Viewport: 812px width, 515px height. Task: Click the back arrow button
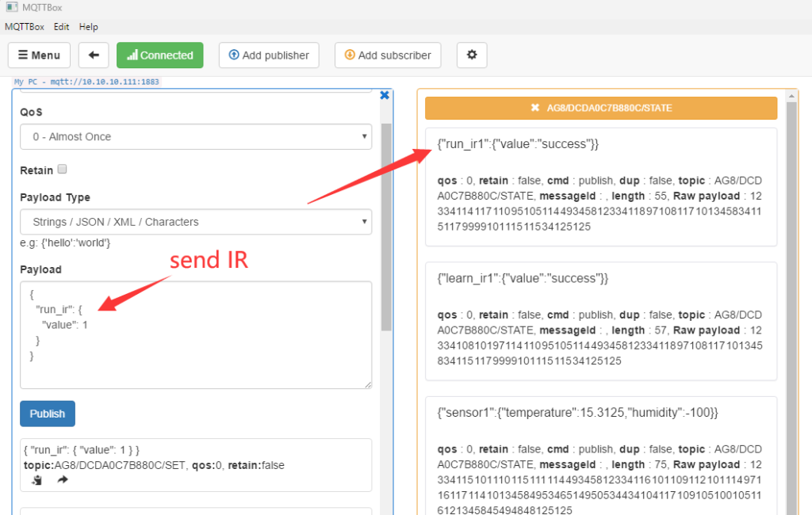pyautogui.click(x=94, y=55)
